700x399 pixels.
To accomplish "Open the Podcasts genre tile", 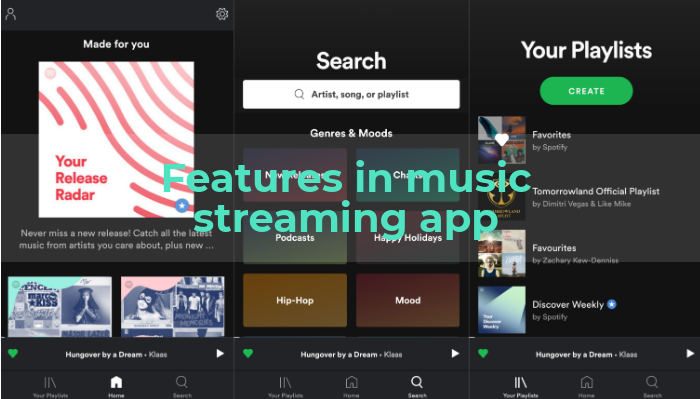I will 295,237.
